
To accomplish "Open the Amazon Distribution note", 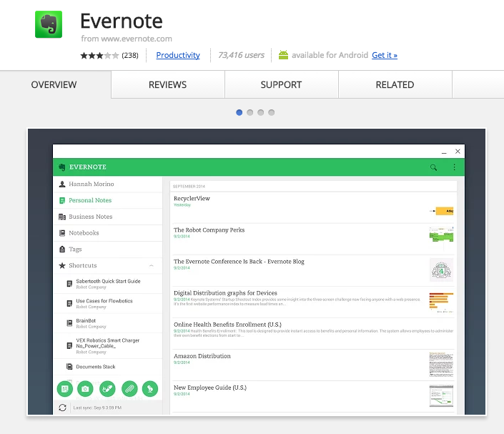I will point(313,365).
